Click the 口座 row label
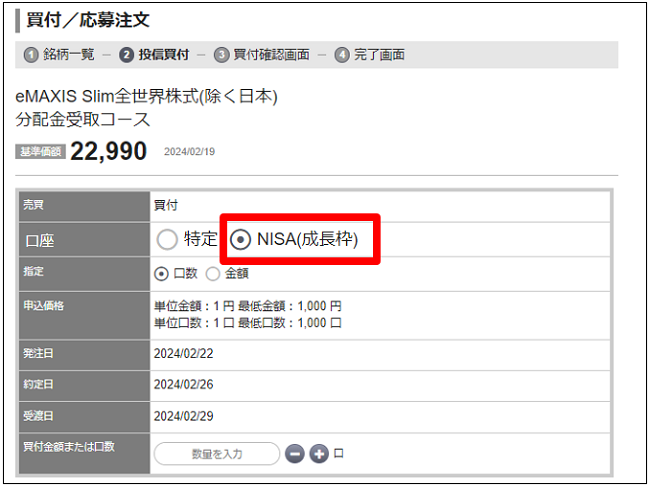This screenshot has height=487, width=650. click(x=40, y=241)
